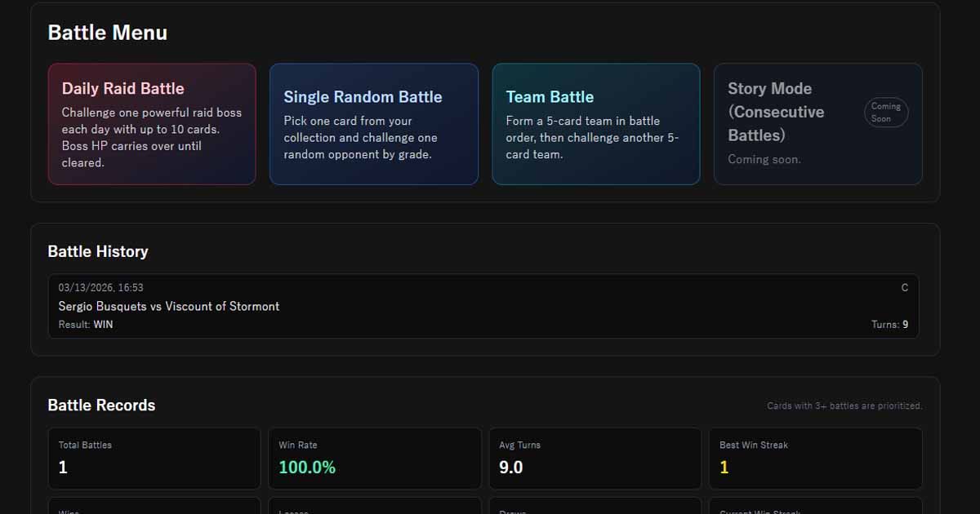Click the 5-card team description text
The width and height of the screenshot is (980, 514).
tap(592, 138)
